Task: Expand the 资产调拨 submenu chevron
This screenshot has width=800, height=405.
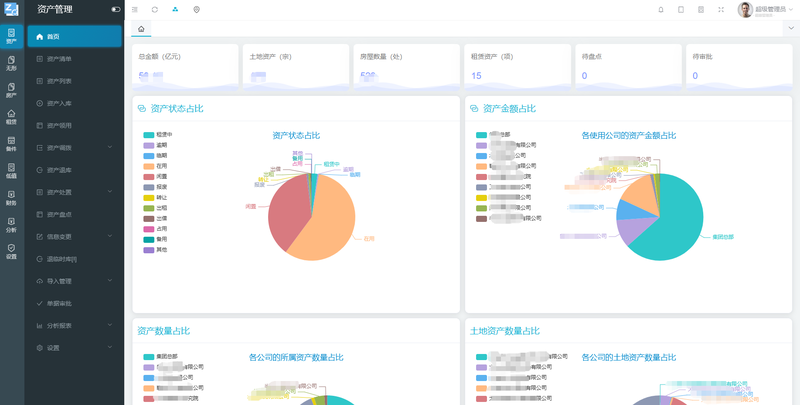Action: coord(110,147)
